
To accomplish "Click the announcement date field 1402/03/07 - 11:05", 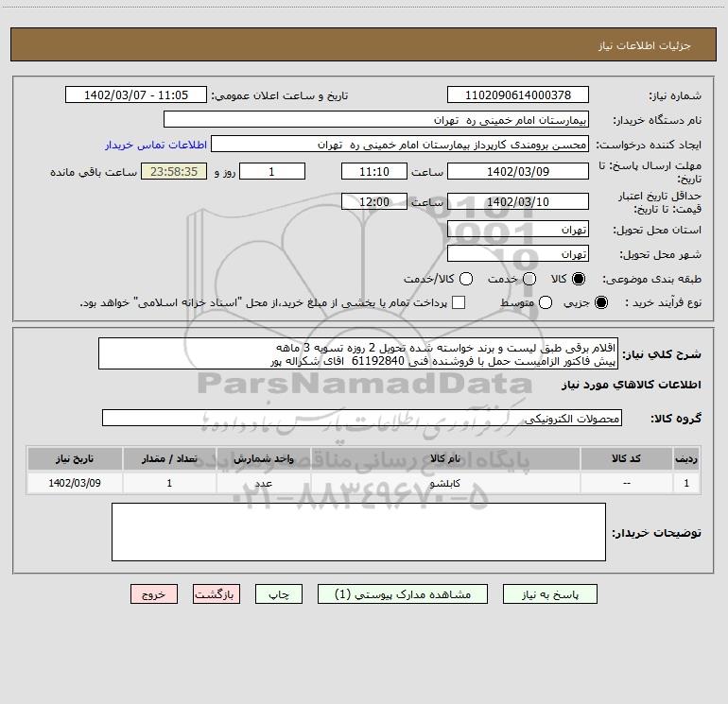I will 136,94.
